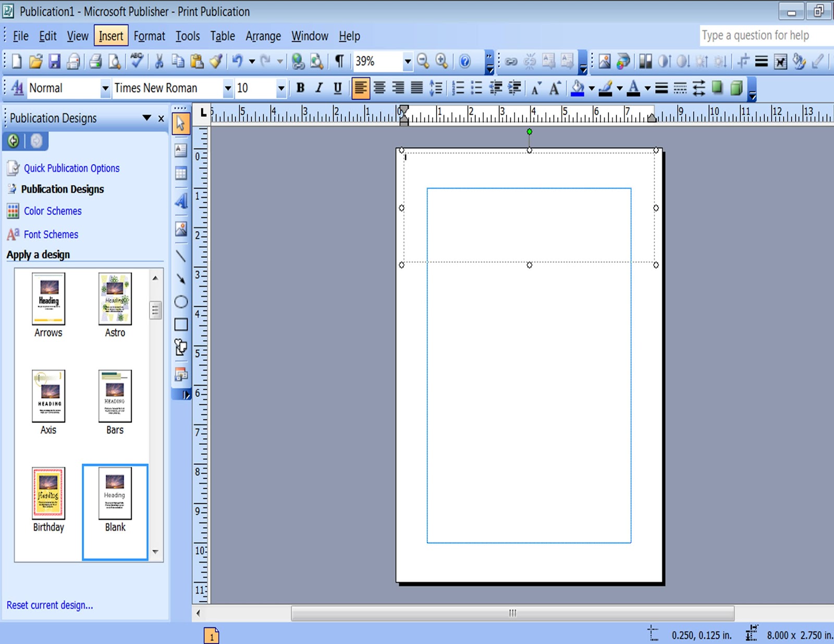Toggle bold formatting

300,88
